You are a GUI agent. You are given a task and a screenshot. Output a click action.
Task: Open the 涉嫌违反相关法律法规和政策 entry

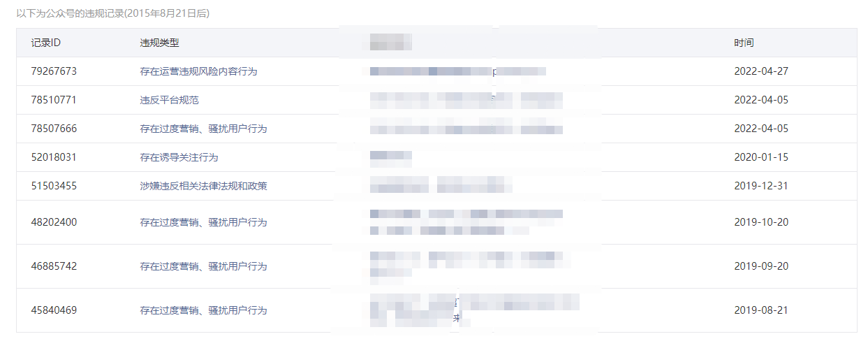pyautogui.click(x=203, y=186)
